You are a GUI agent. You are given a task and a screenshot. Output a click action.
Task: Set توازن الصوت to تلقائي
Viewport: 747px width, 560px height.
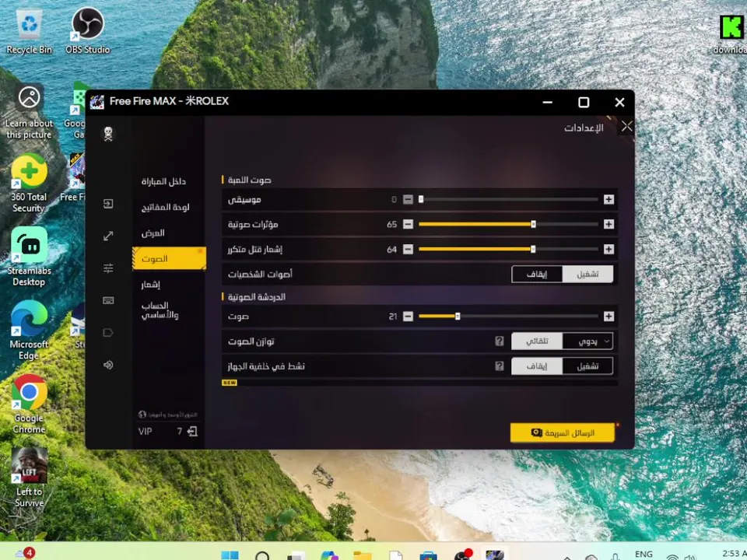537,341
